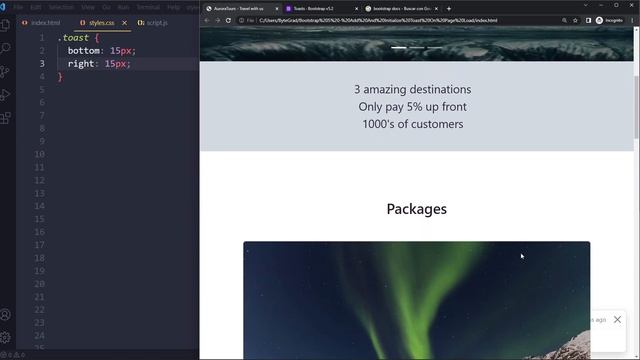Close the styles.css editor tab
This screenshot has height=360, width=640.
coord(124,23)
